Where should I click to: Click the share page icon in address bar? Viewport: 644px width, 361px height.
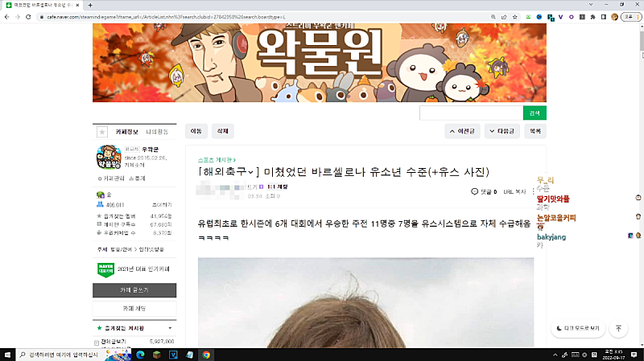point(504,17)
